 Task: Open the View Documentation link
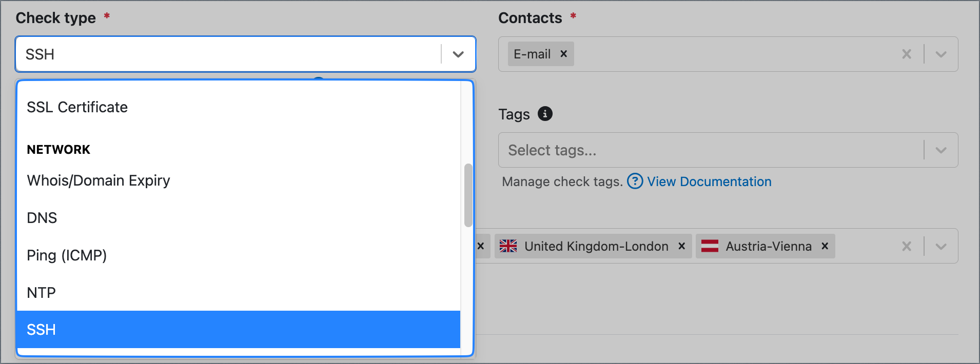point(709,181)
